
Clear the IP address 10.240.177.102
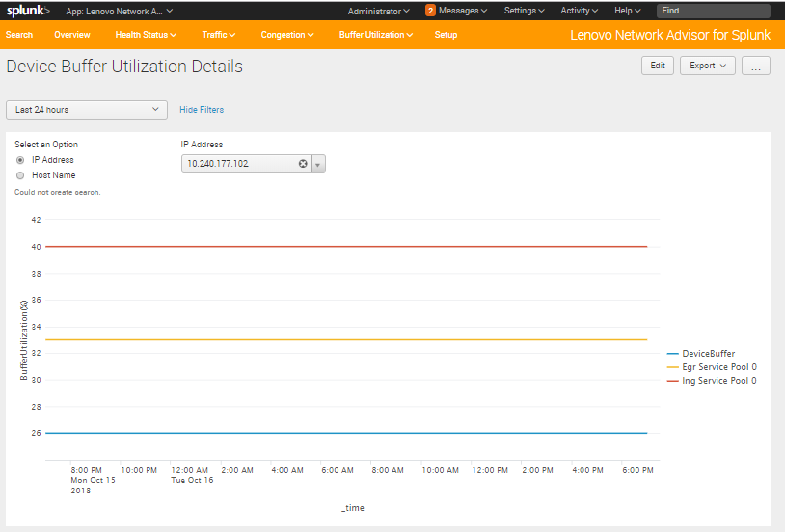(303, 164)
